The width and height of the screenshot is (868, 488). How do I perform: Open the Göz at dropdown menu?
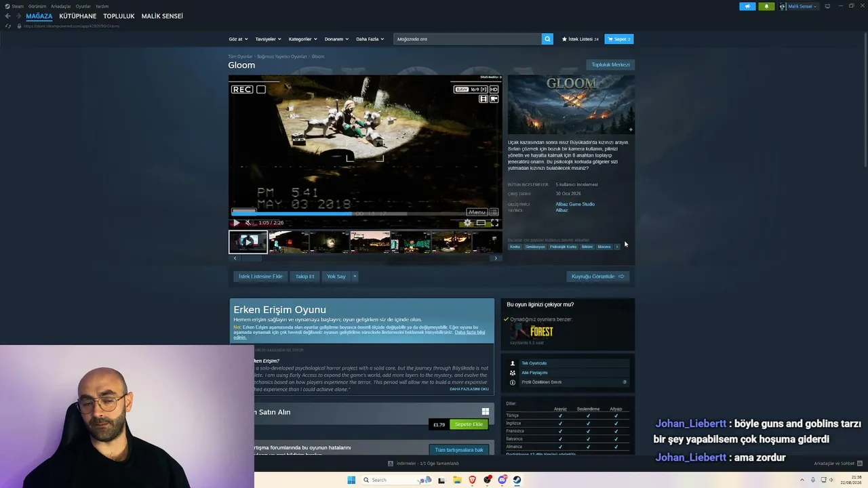click(238, 39)
